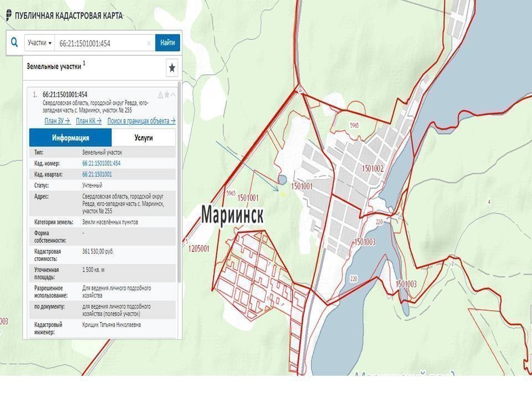The height and width of the screenshot is (399, 532).
Task: Click the warning triangle icon on the result
Action: pyautogui.click(x=161, y=95)
